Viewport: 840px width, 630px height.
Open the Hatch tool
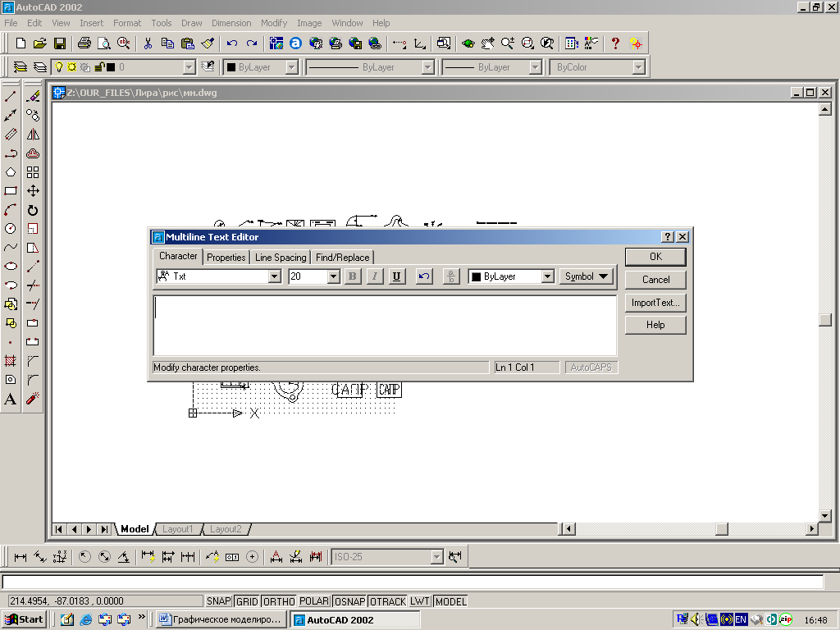[x=10, y=361]
